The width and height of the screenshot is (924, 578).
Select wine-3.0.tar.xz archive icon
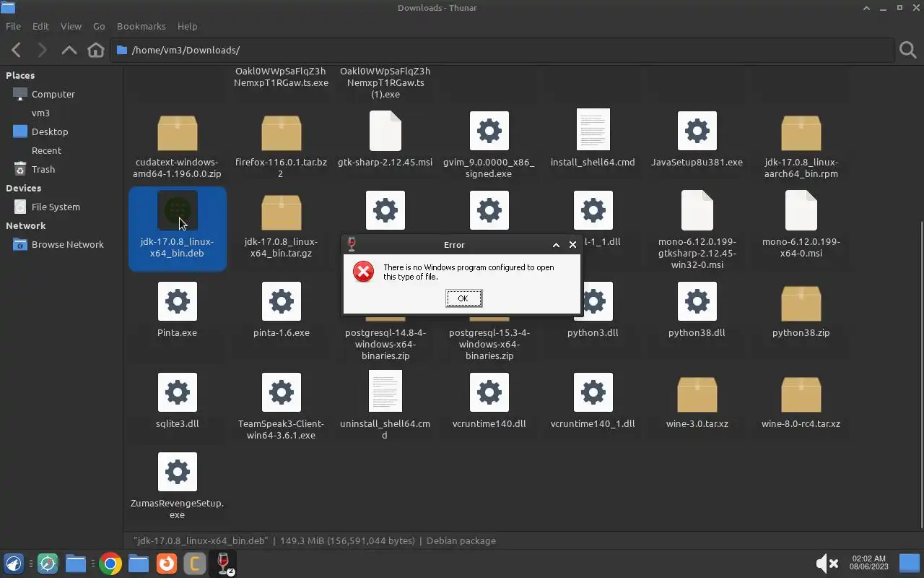(x=697, y=394)
